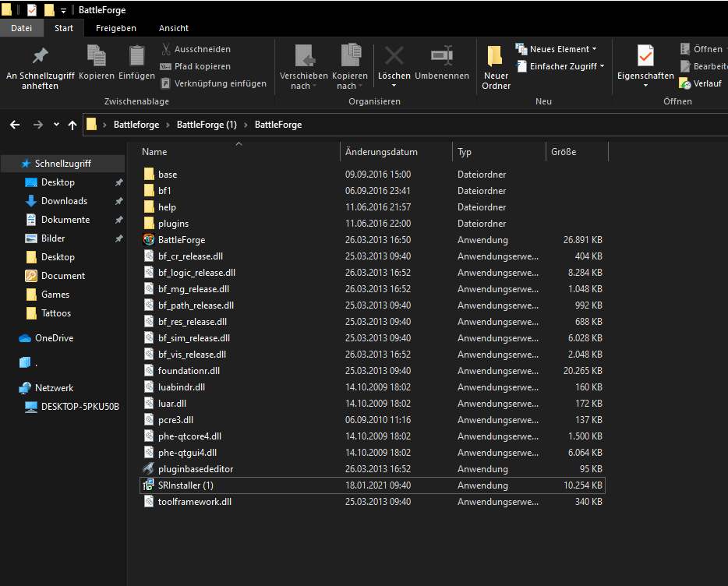This screenshot has width=728, height=586.
Task: Open pinned Desktop in the sidebar
Action: click(x=58, y=182)
